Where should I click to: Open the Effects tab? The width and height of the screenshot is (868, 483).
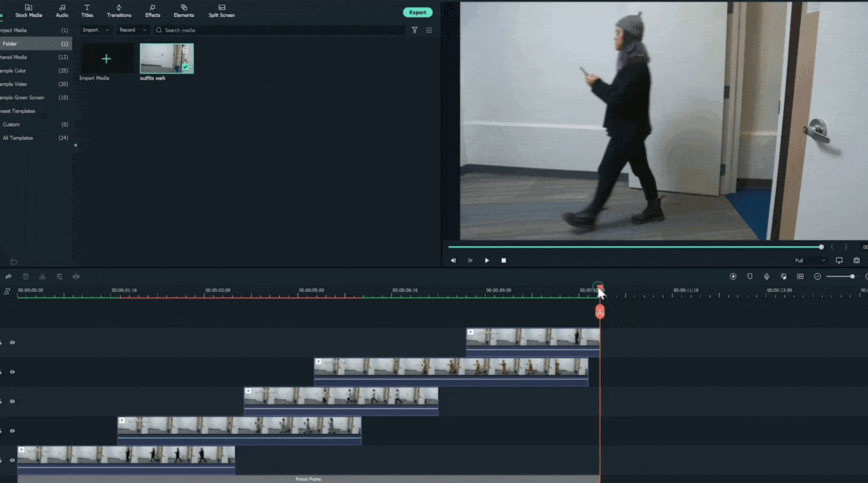click(152, 11)
